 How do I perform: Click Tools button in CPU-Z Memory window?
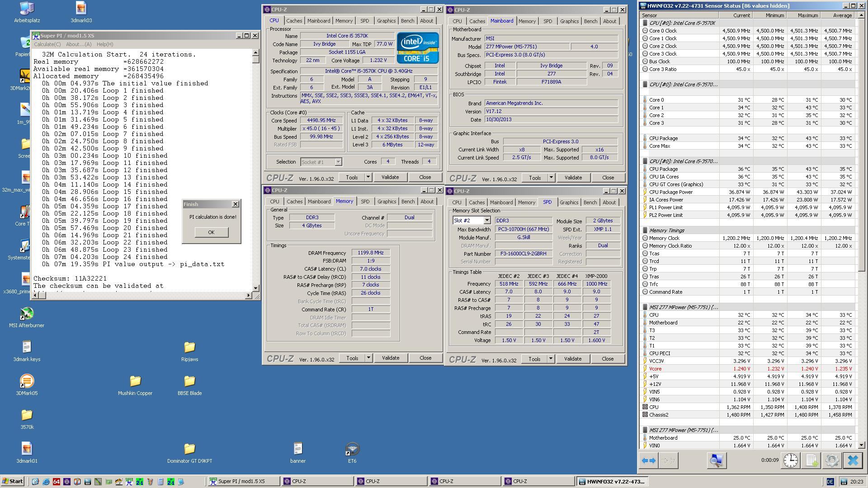(x=352, y=358)
